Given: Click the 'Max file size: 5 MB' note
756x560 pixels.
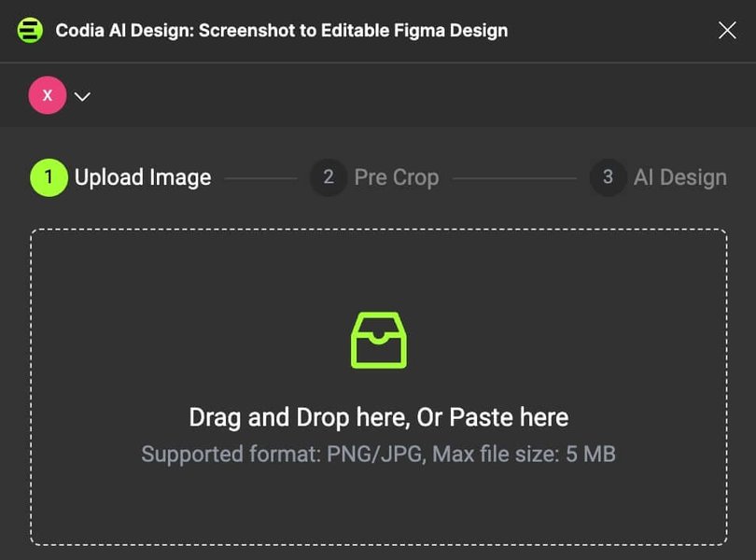Looking at the screenshot, I should (524, 455).
